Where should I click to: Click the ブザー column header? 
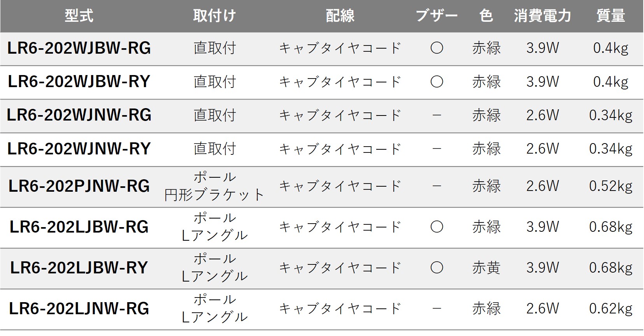tap(437, 16)
